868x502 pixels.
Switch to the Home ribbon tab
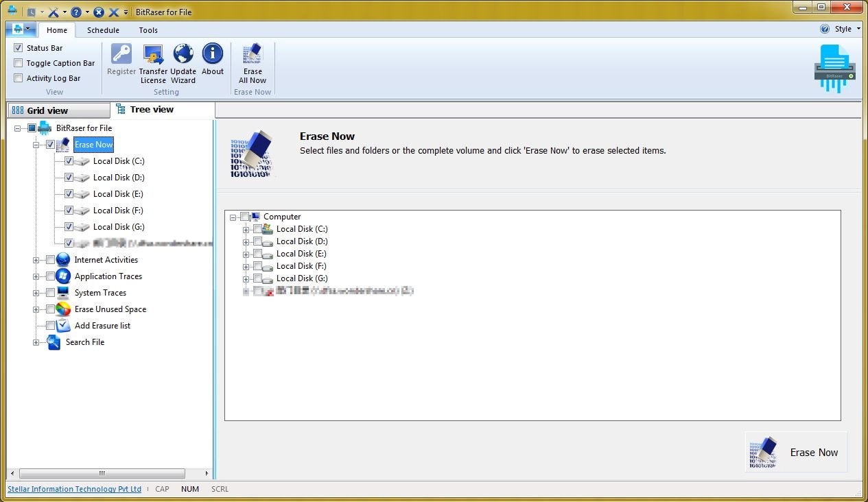click(x=57, y=30)
